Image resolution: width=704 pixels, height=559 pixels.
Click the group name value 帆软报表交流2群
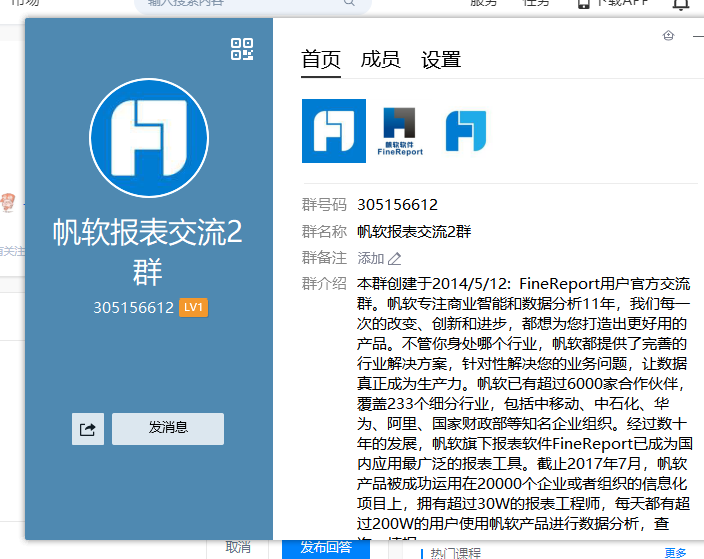point(414,232)
